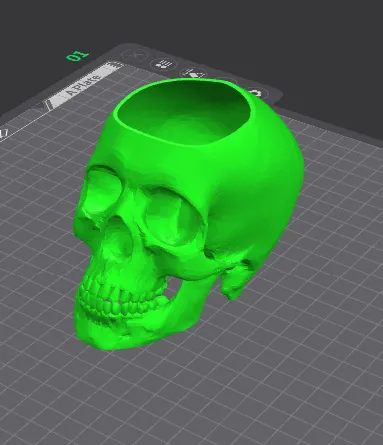Click the remove plate X icon
Image resolution: width=383 pixels, height=445 pixels.
click(x=136, y=54)
